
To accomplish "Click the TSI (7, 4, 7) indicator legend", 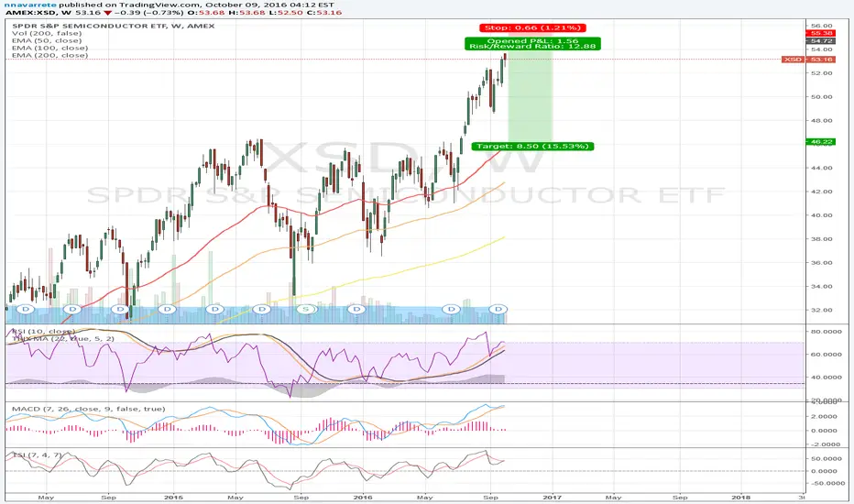I will tap(37, 455).
